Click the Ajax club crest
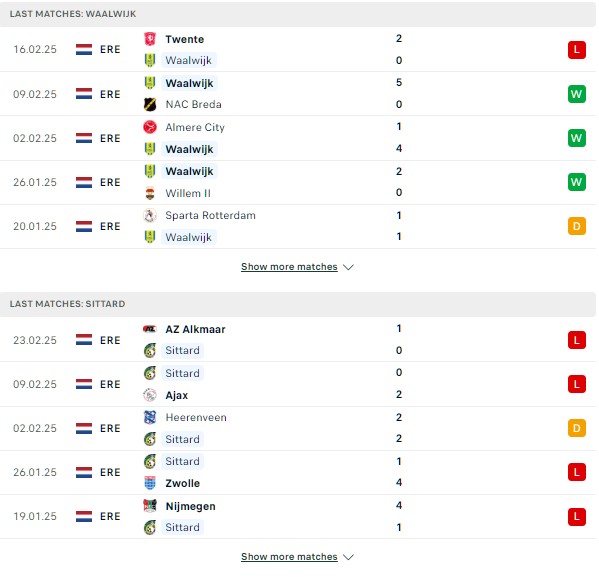Viewport: 599px width, 577px height. [x=150, y=395]
